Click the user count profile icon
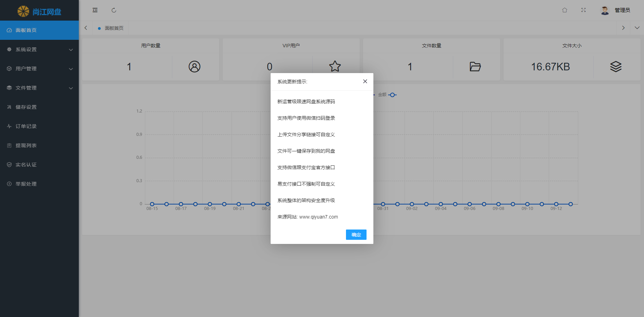 coord(194,67)
